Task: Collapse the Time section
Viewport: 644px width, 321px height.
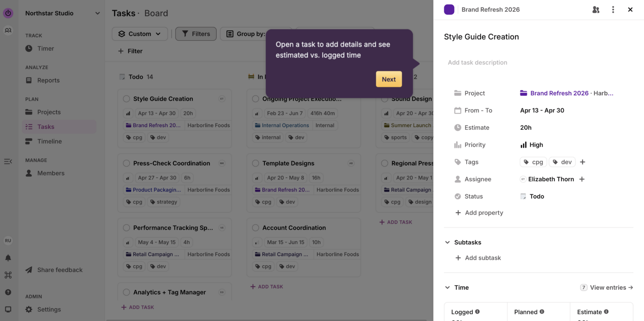Action: [447, 287]
